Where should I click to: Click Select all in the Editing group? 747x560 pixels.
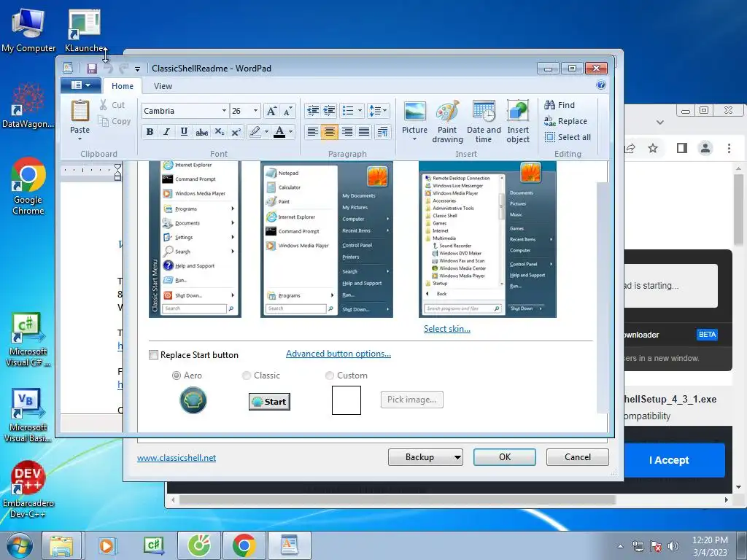(x=568, y=137)
